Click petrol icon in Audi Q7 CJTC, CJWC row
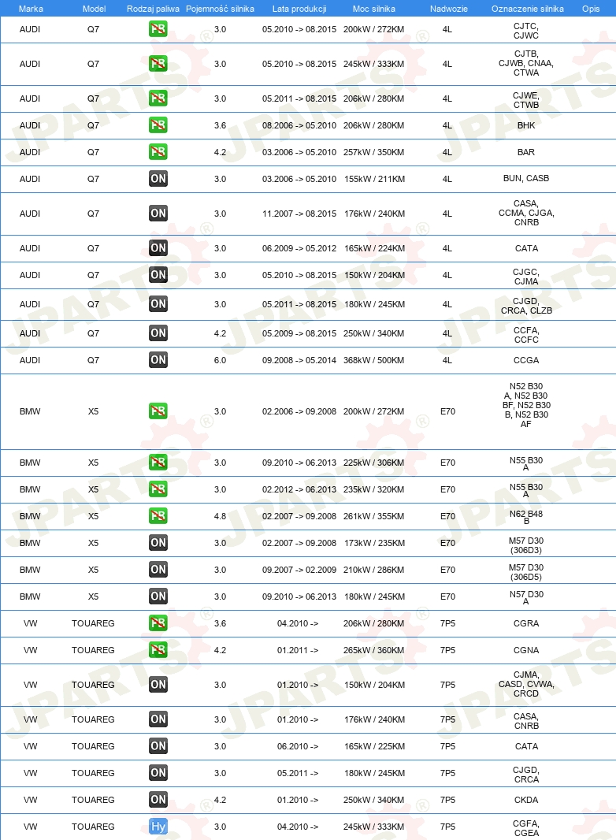The height and width of the screenshot is (840, 616). point(158,29)
